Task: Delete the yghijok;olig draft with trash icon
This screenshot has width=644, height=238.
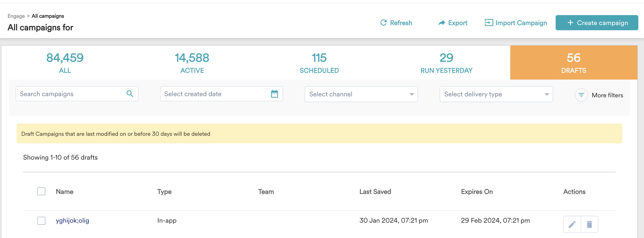Action: (589, 224)
